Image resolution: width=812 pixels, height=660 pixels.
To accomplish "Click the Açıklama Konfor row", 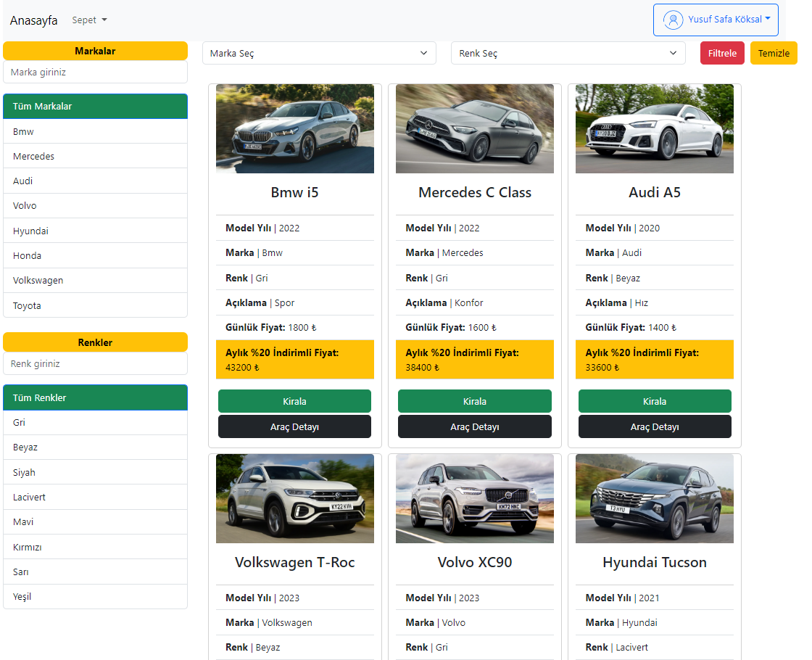I will 474,302.
